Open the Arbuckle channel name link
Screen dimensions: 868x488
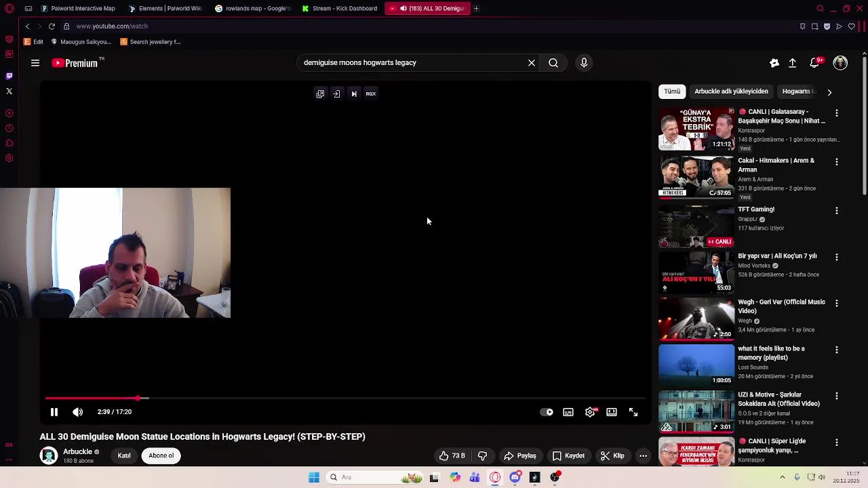pyautogui.click(x=77, y=452)
